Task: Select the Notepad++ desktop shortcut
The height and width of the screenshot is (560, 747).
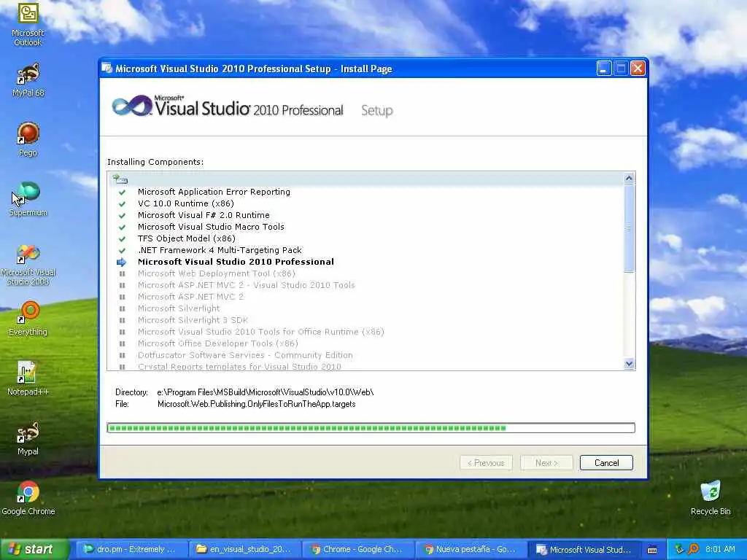Action: point(28,378)
